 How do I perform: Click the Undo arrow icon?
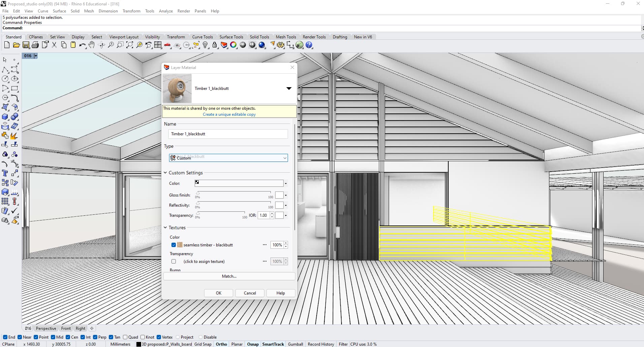click(x=82, y=45)
